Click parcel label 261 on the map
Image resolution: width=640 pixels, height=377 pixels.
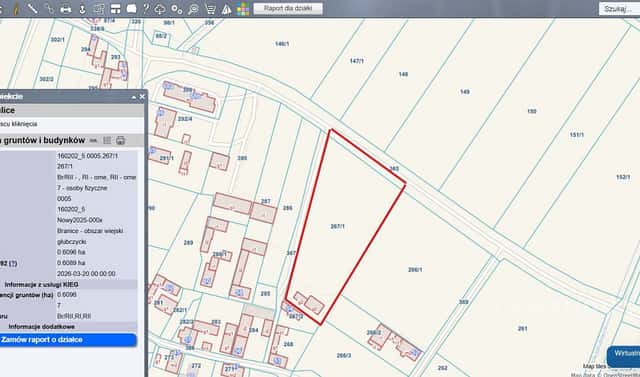[522, 328]
